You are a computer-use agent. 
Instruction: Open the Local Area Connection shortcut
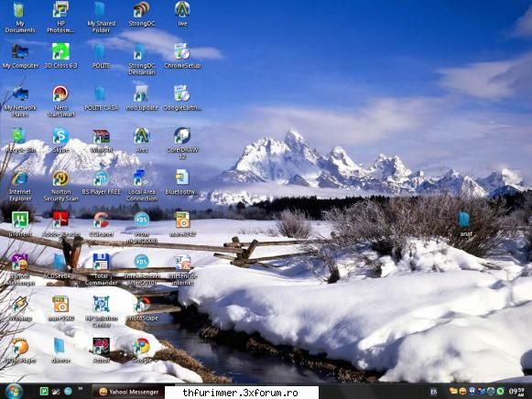pos(142,186)
